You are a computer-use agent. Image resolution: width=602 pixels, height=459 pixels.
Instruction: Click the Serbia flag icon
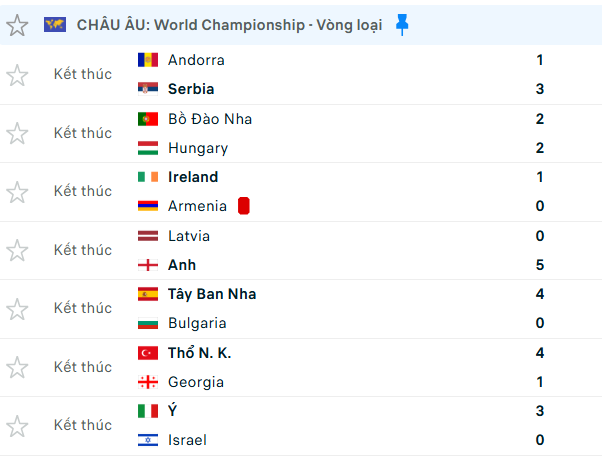[x=148, y=89]
